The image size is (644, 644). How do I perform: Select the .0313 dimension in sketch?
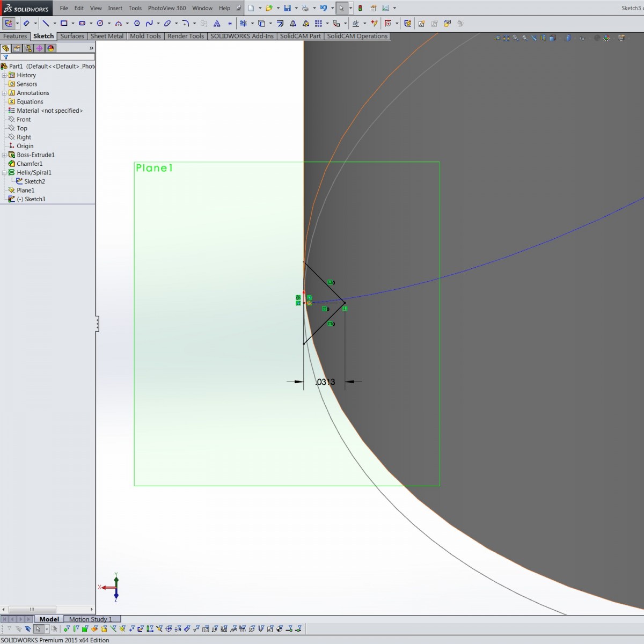325,382
